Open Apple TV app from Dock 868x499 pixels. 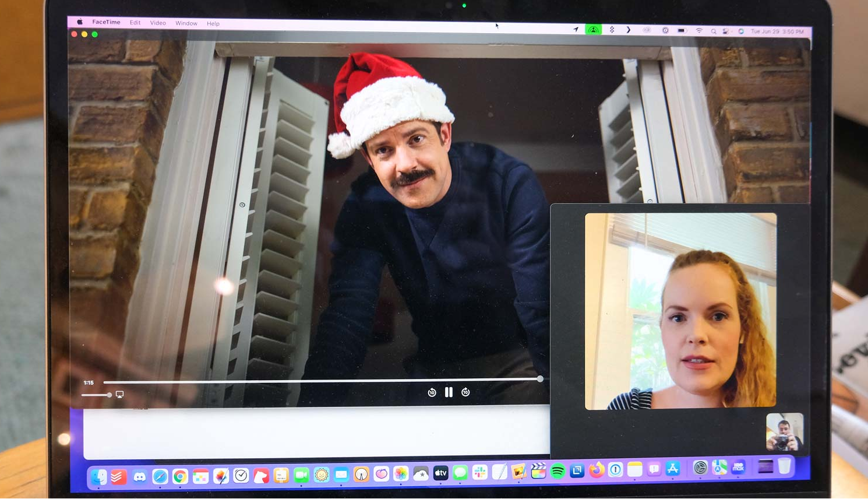point(440,473)
